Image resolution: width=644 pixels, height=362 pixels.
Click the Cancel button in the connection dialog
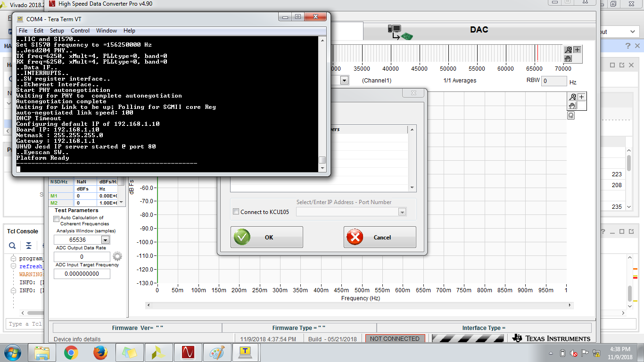(380, 237)
